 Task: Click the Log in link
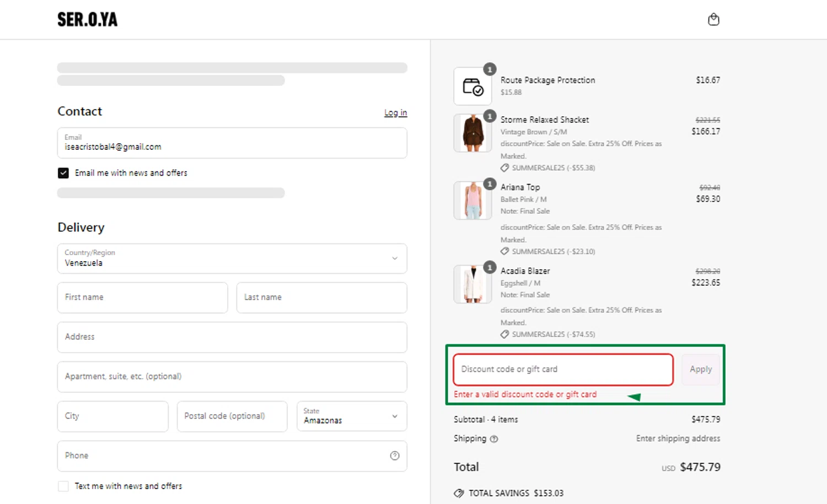(x=396, y=112)
